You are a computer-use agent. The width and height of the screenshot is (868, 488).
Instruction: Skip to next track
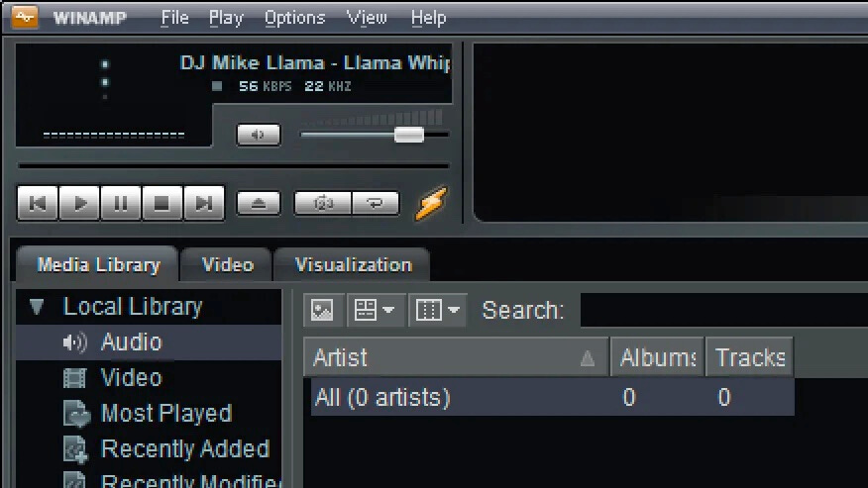click(204, 203)
